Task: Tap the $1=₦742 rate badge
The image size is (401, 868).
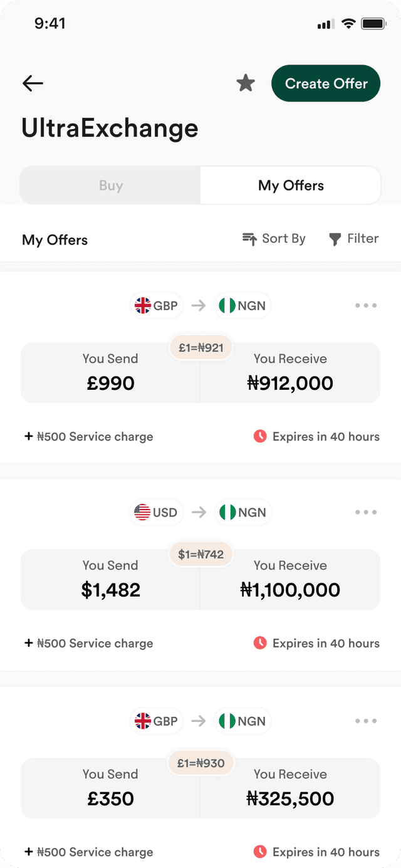Action: [200, 554]
